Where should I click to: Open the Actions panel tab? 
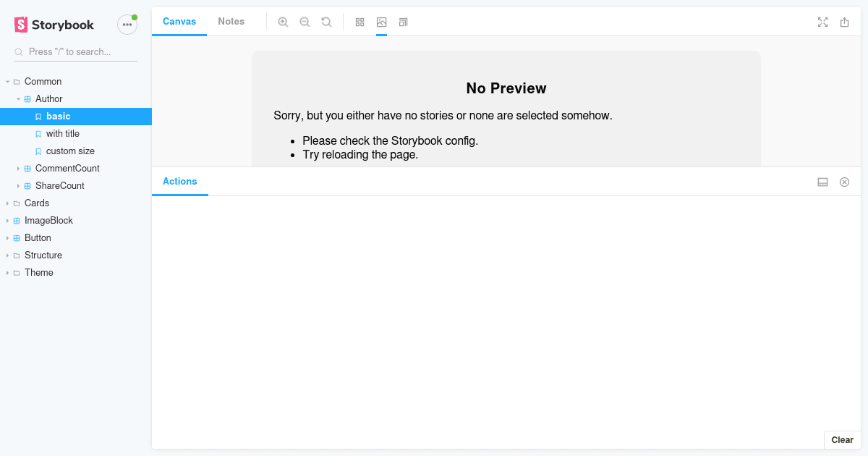point(179,181)
